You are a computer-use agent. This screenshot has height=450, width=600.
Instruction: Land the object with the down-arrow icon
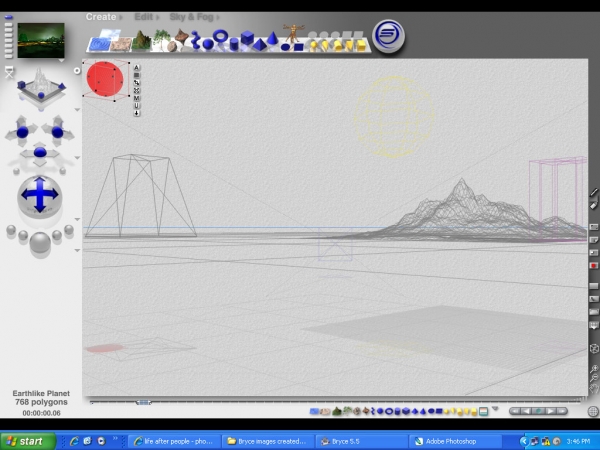click(137, 113)
